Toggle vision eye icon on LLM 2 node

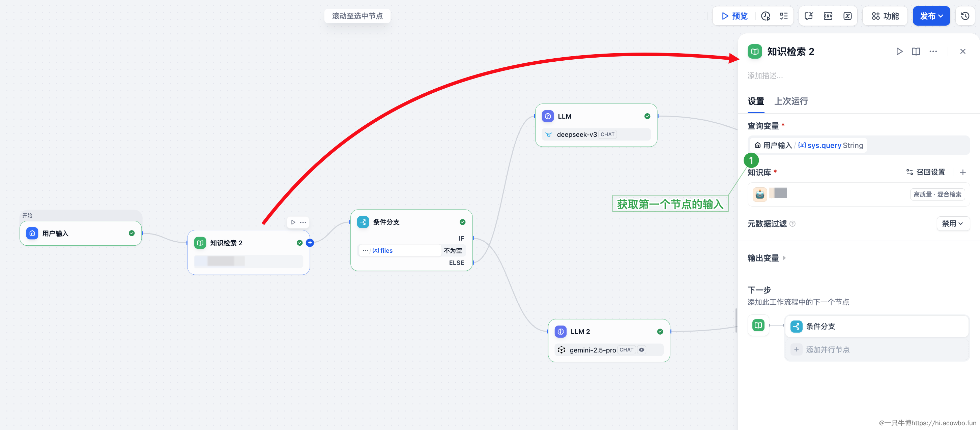[641, 350]
